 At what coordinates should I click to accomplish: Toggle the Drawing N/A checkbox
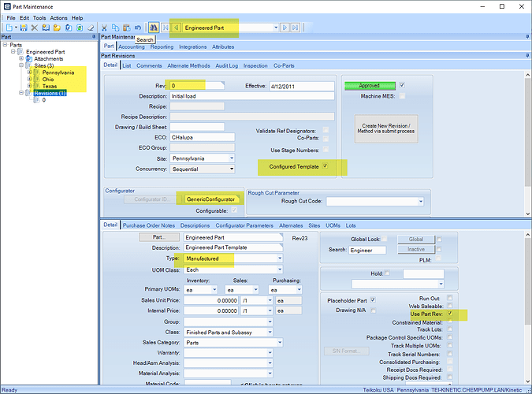373,310
